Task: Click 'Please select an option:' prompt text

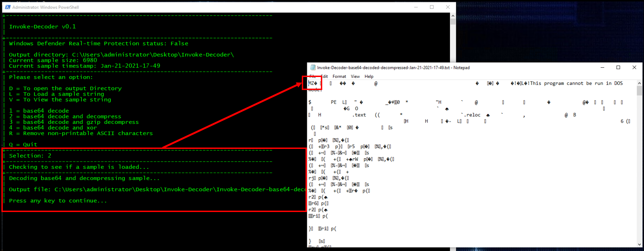Action: pyautogui.click(x=51, y=77)
